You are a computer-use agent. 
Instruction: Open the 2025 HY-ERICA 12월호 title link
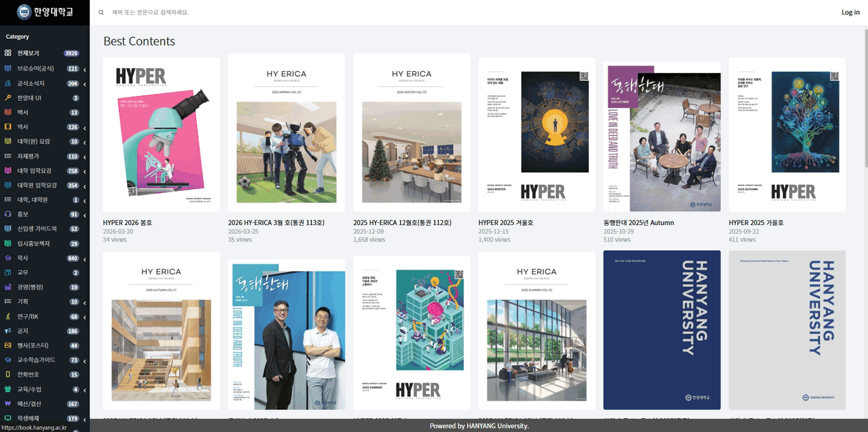pos(402,222)
